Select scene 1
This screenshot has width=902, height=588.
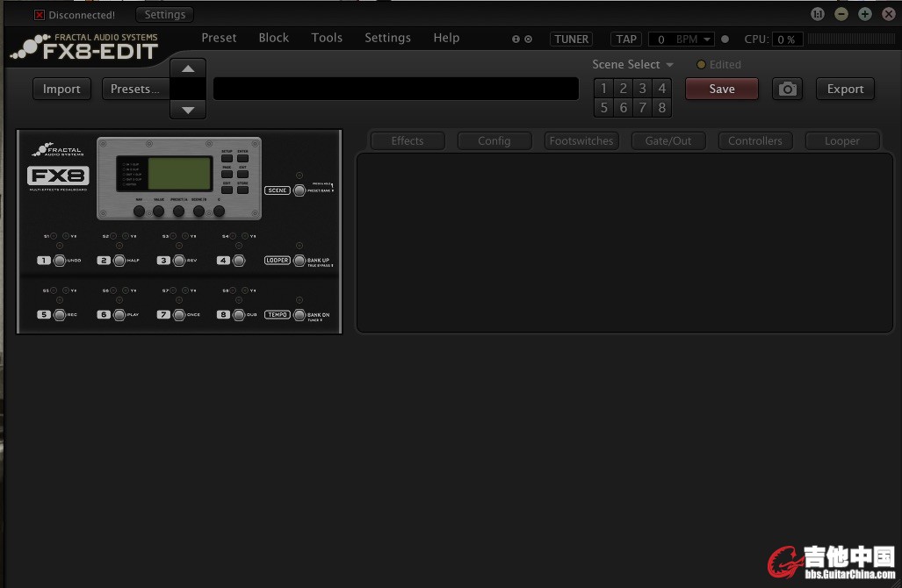point(603,89)
